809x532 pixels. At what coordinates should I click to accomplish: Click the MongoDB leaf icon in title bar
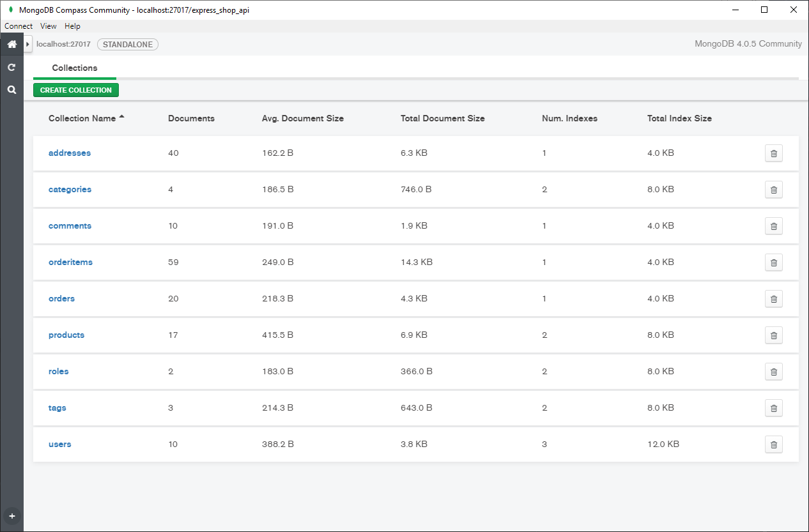click(x=10, y=10)
